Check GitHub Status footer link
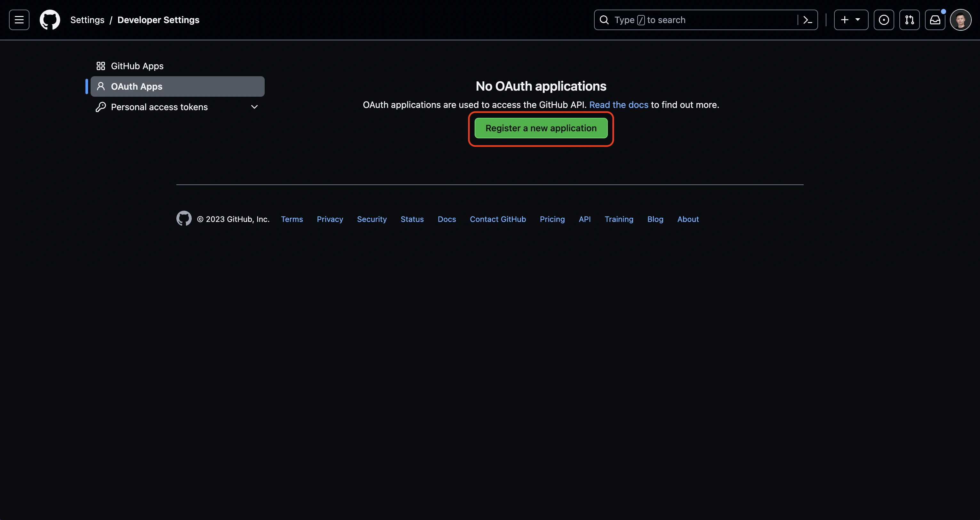Image resolution: width=980 pixels, height=520 pixels. point(412,219)
